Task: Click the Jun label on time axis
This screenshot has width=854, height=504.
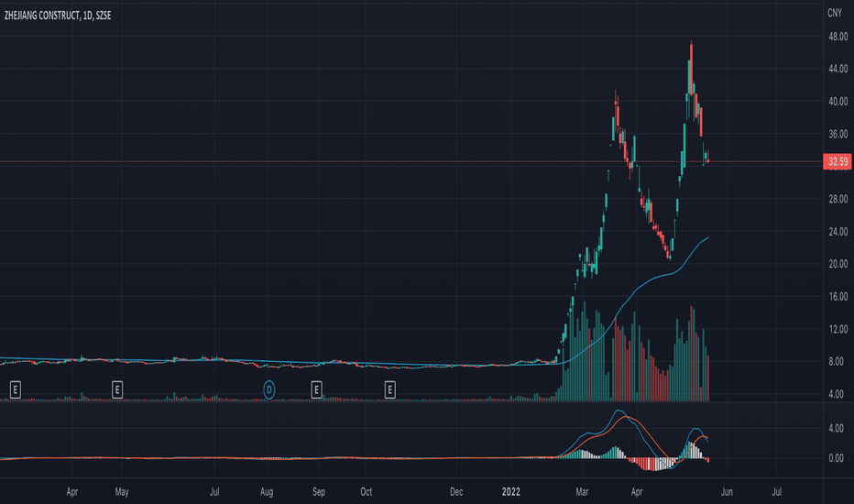Action: pos(727,492)
